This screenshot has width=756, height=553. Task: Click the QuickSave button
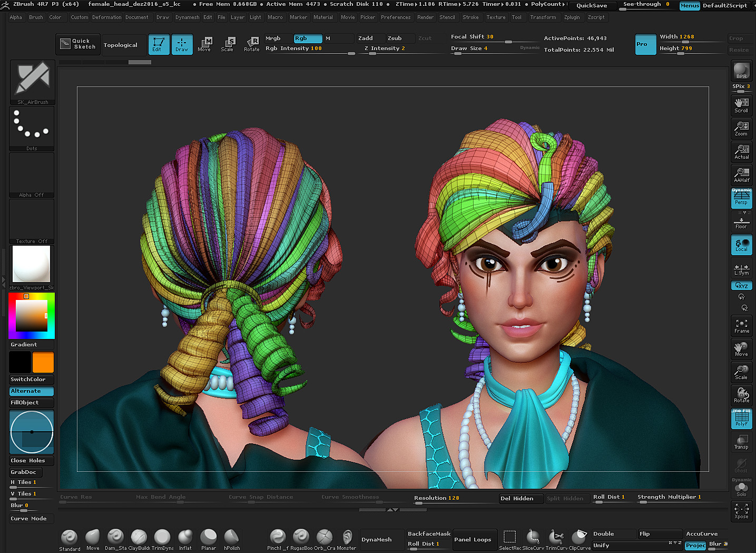coord(592,5)
